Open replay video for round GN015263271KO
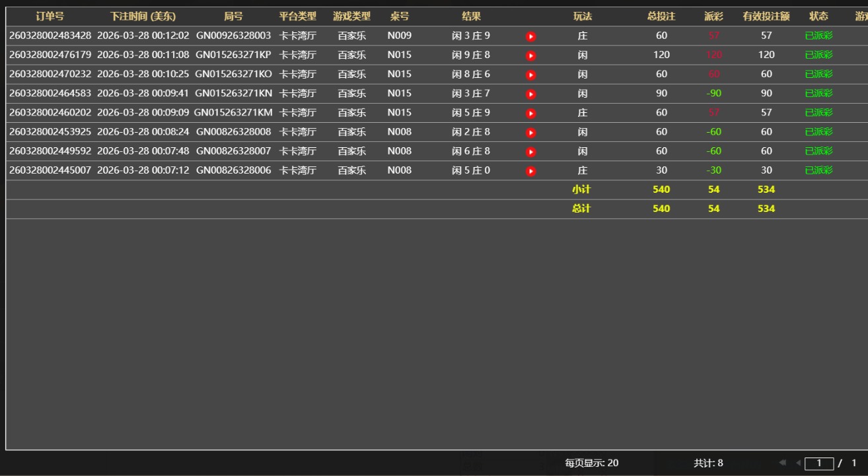The height and width of the screenshot is (476, 868). pyautogui.click(x=530, y=74)
